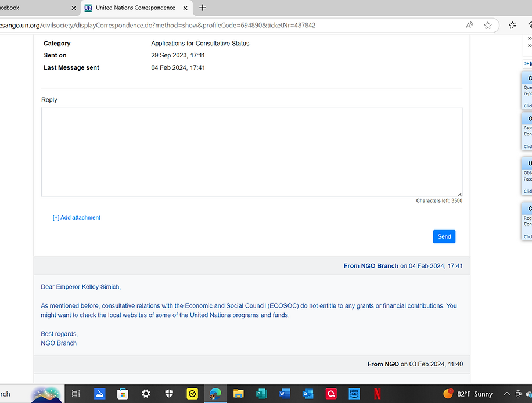This screenshot has height=403, width=532.
Task: Open a new browser tab
Action: click(x=202, y=8)
